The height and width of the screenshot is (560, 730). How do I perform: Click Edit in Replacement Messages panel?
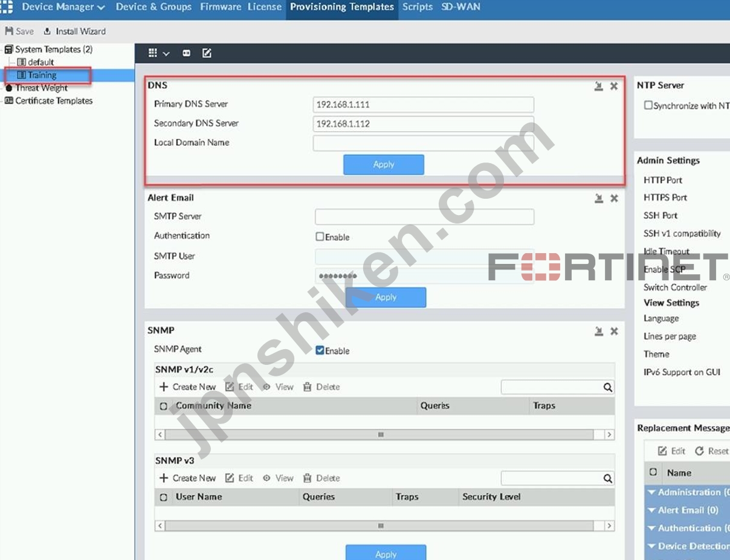(672, 451)
